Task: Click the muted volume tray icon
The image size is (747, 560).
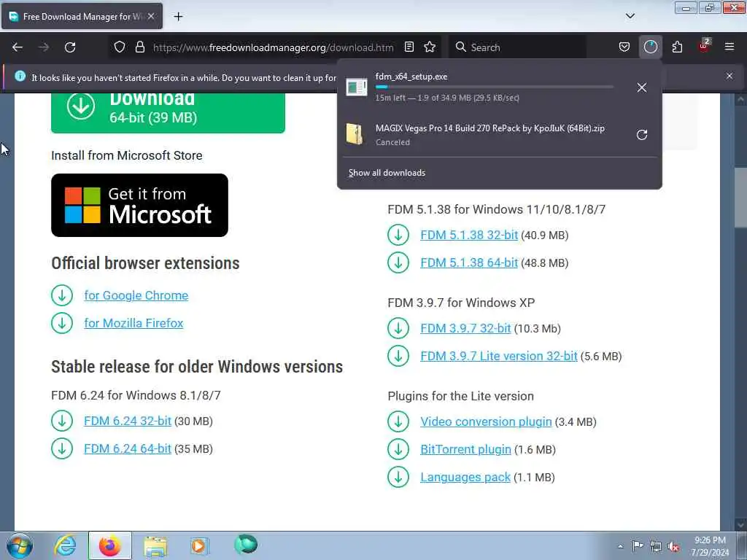Action: (673, 547)
